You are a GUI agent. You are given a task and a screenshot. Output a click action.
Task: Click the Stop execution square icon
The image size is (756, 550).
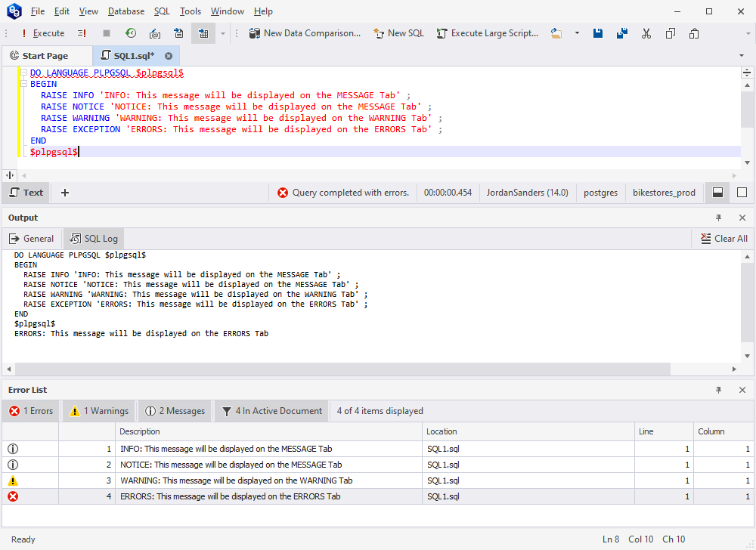pyautogui.click(x=107, y=33)
